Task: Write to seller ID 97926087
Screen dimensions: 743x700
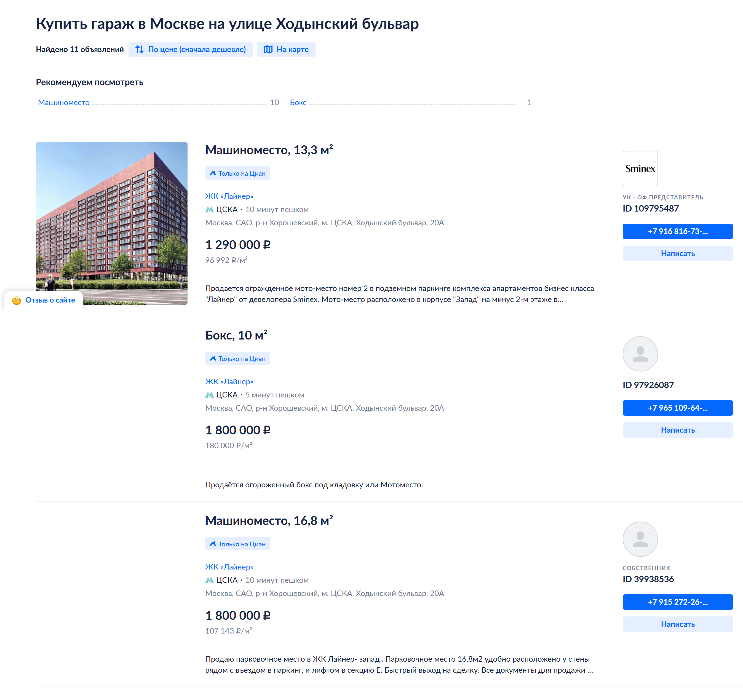Action: tap(678, 430)
